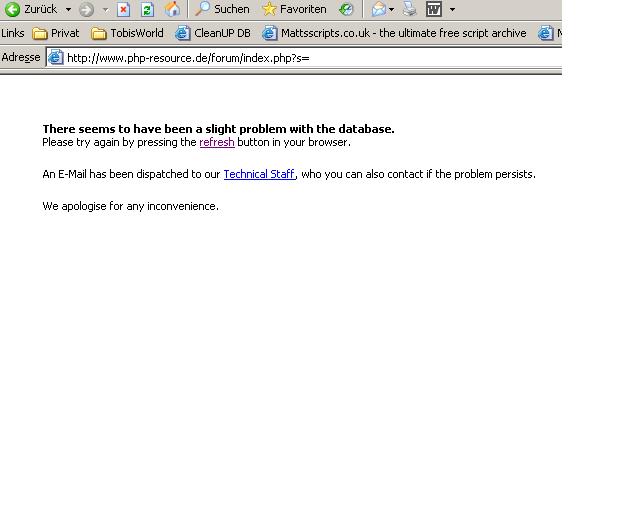This screenshot has height=512, width=640.
Task: Click the Zurück back button
Action: tap(32, 9)
